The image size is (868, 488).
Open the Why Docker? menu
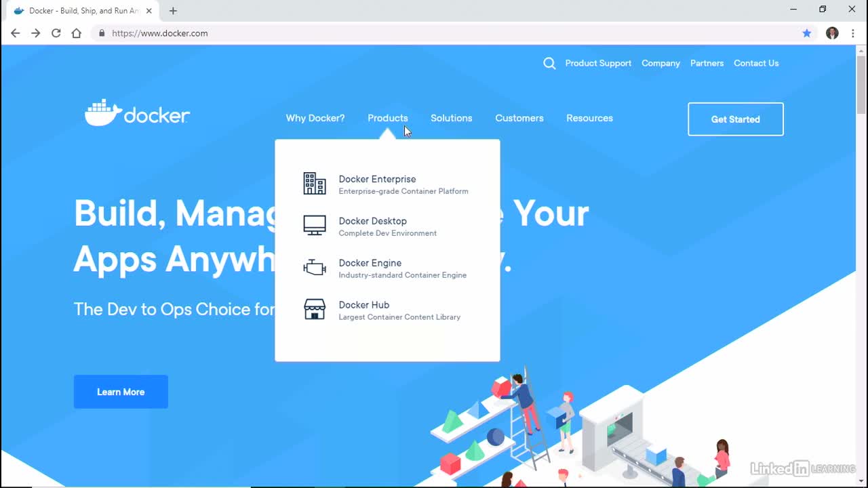coord(315,118)
